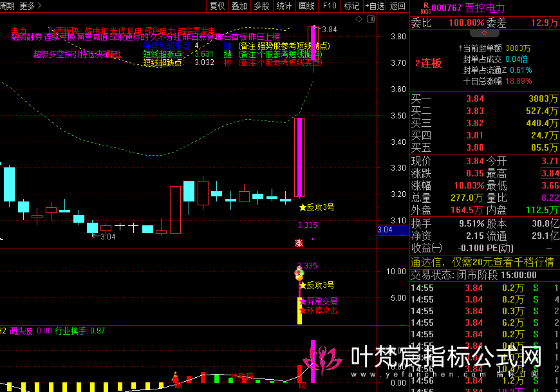Open the 统计 statistics tool

(284, 6)
